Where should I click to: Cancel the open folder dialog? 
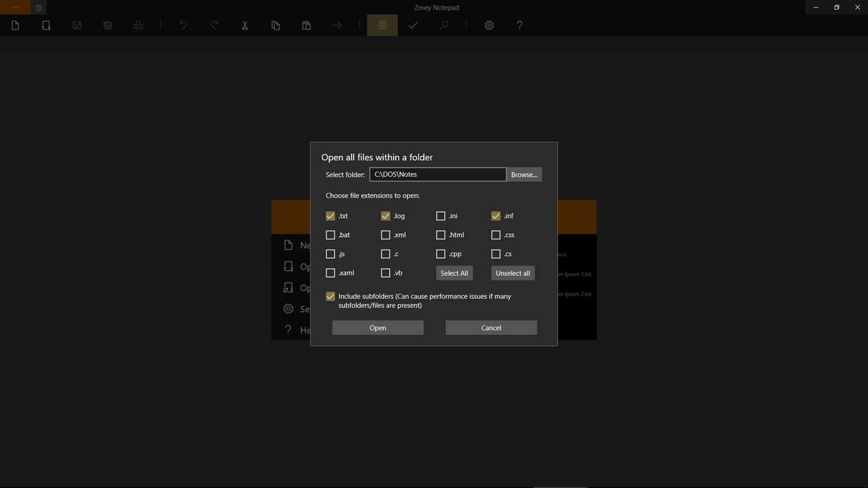491,328
